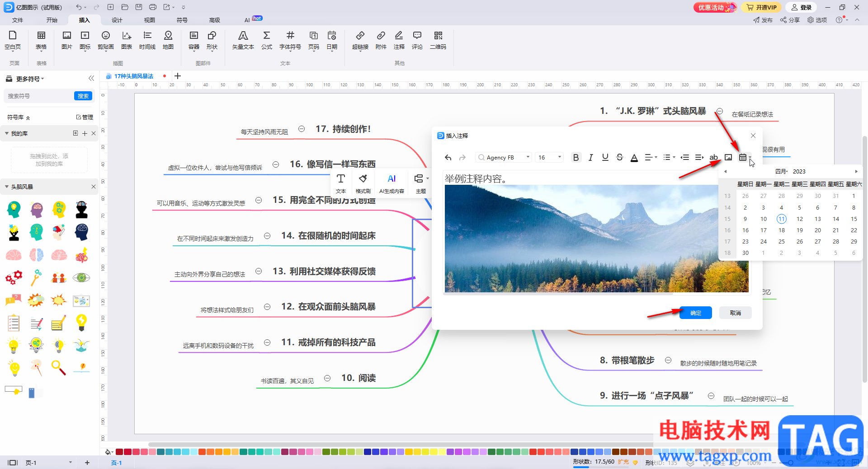Image resolution: width=868 pixels, height=469 pixels.
Task: Click the 注释 note icon
Action: point(399,36)
